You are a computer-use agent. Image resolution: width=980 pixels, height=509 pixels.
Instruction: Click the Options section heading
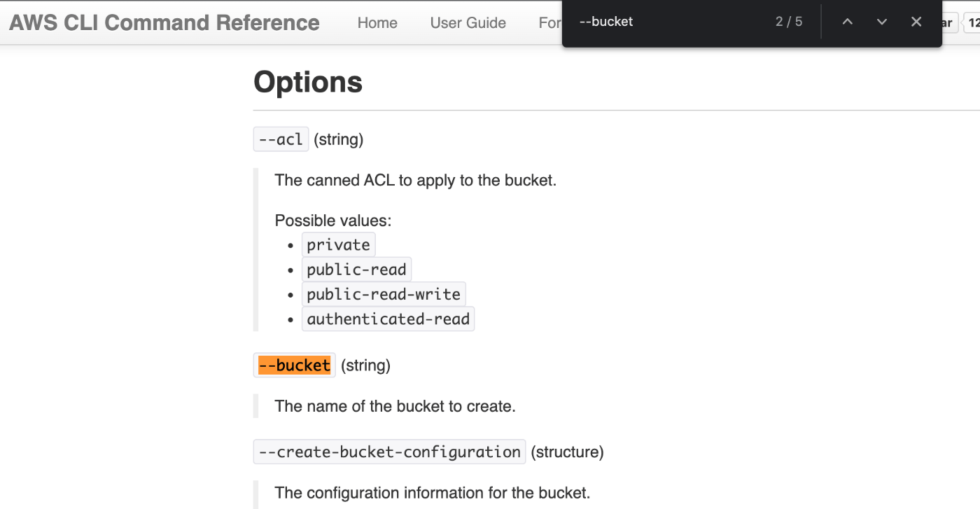pyautogui.click(x=308, y=82)
